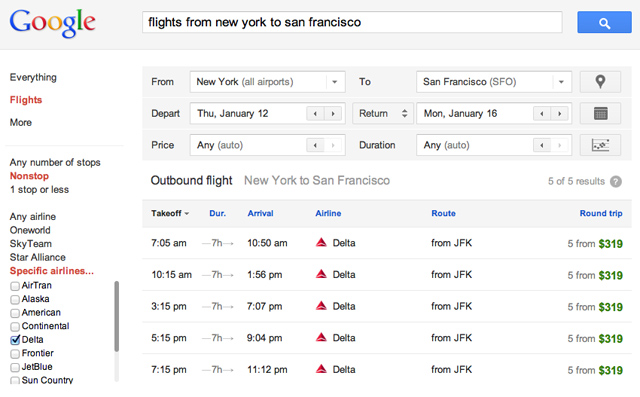Click the blue search magnifier button
The width and height of the screenshot is (640, 397).
tap(604, 22)
